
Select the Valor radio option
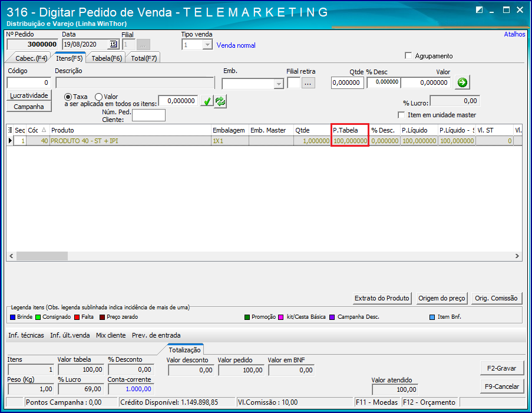point(98,97)
